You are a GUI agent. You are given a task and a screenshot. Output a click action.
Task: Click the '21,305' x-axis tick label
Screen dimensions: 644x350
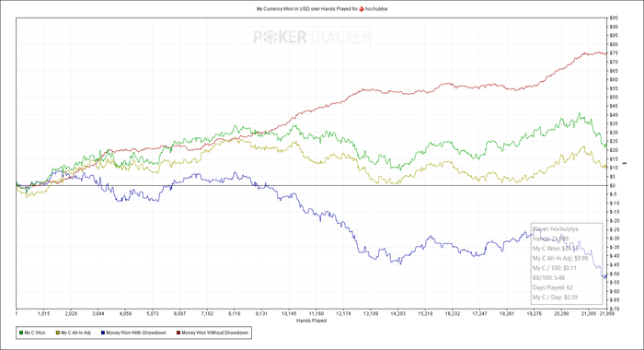click(588, 313)
